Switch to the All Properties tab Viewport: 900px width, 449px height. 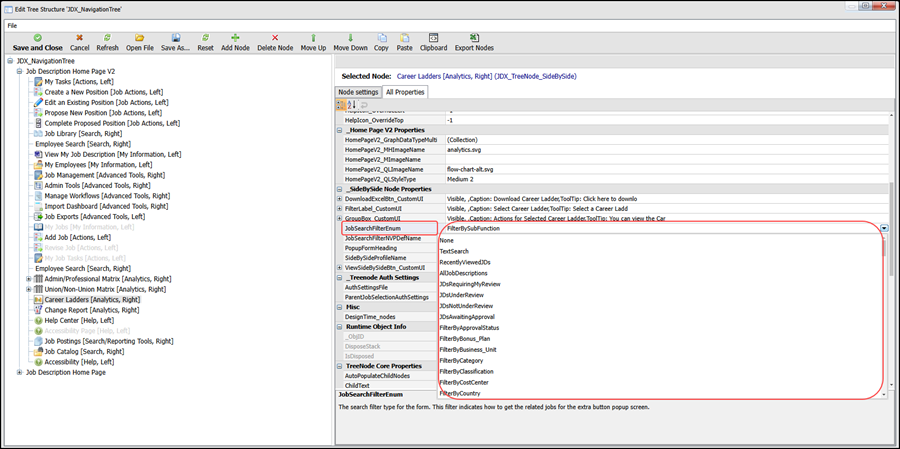pos(405,92)
